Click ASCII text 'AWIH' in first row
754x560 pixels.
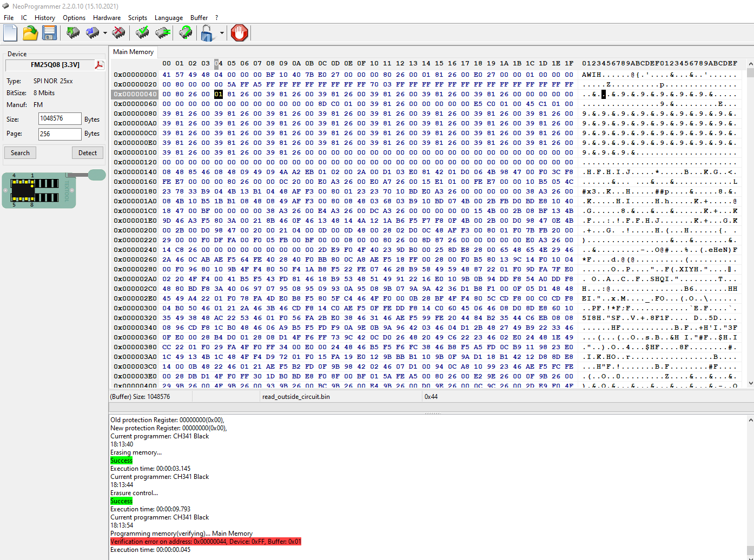click(592, 75)
